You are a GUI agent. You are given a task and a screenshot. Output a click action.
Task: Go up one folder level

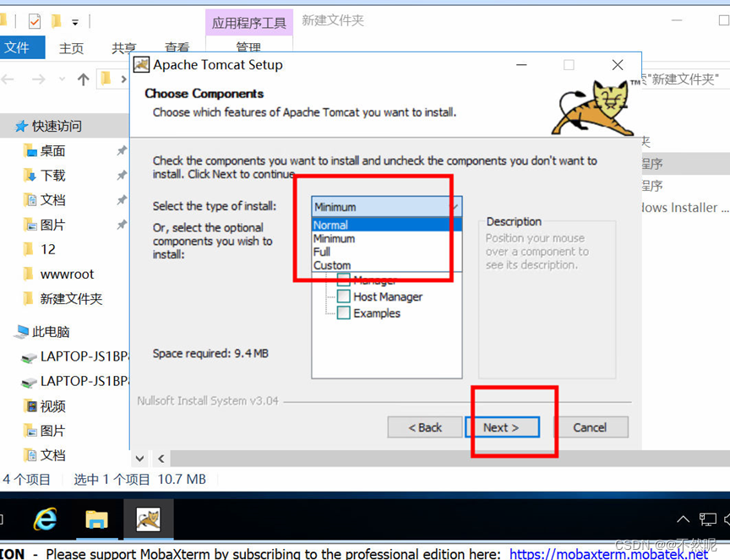[84, 79]
